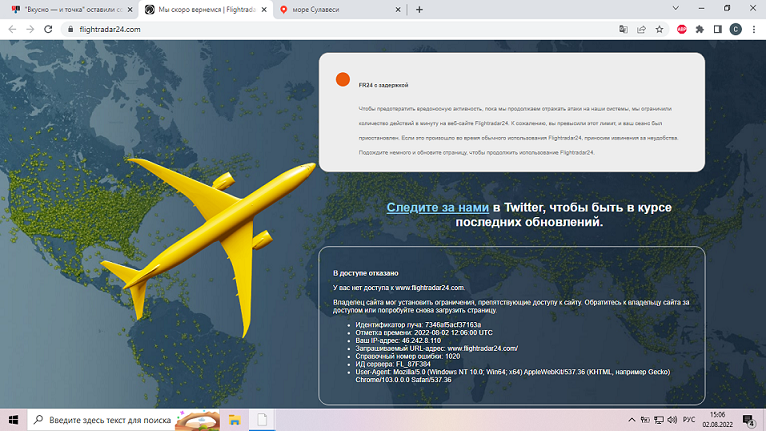766x431 pixels.
Task: Expand the tab search chevron
Action: coord(676,8)
